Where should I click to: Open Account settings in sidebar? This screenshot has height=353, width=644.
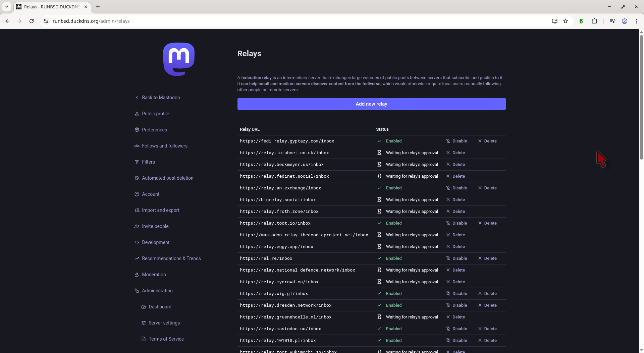click(x=147, y=194)
